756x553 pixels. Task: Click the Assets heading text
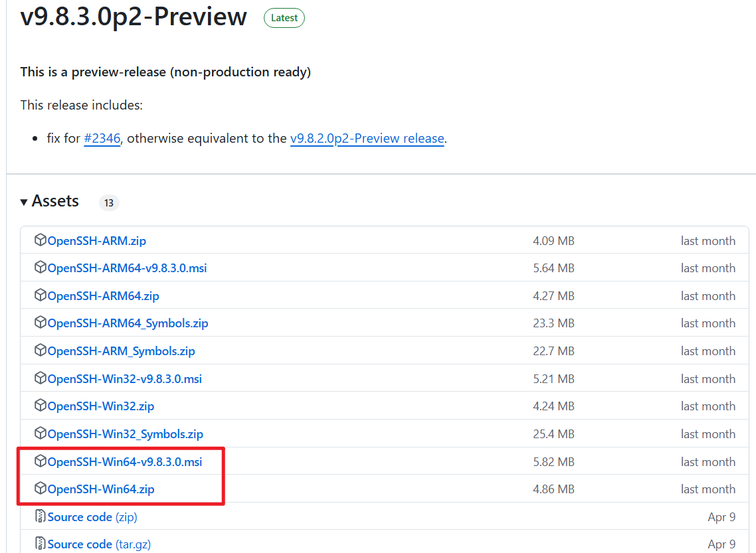[x=55, y=201]
